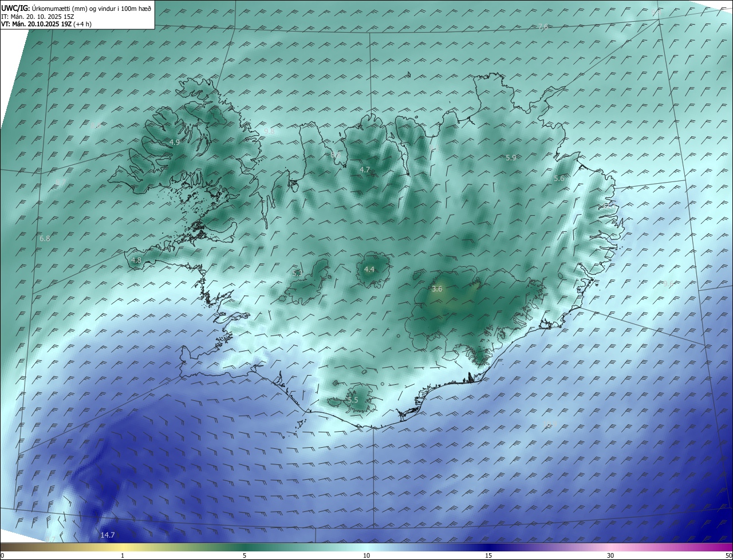Screen dimensions: 733x560
Task: Click the 8.7 value label west of the Westfjords
Action: 61,182
